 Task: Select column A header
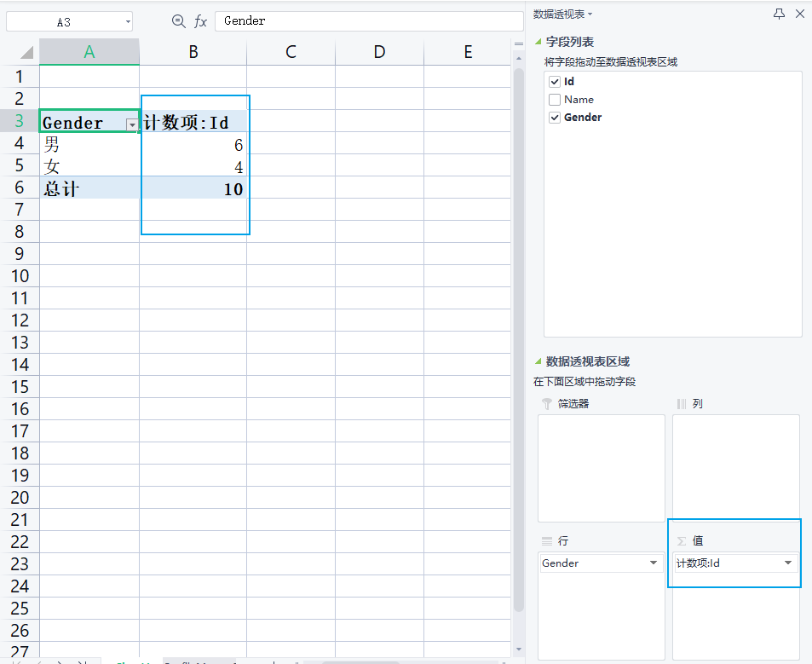(89, 52)
